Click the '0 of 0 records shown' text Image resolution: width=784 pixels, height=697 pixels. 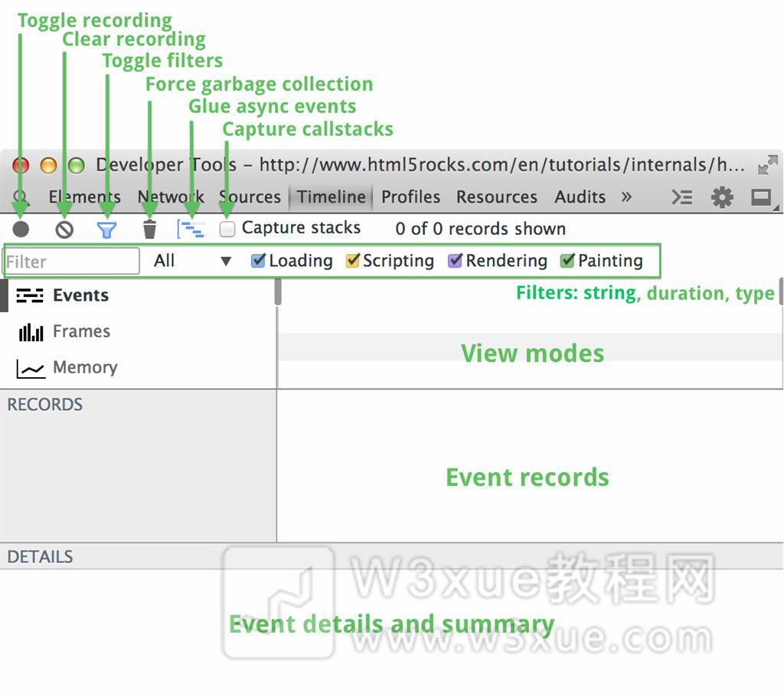tap(481, 229)
